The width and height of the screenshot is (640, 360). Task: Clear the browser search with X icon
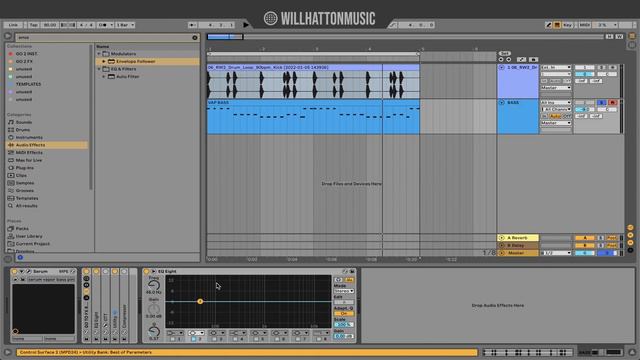pos(195,38)
